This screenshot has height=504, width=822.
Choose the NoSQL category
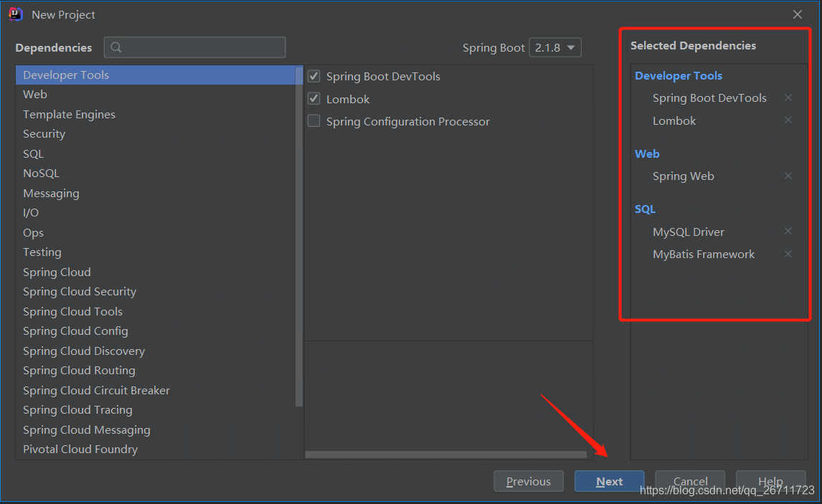159,173
